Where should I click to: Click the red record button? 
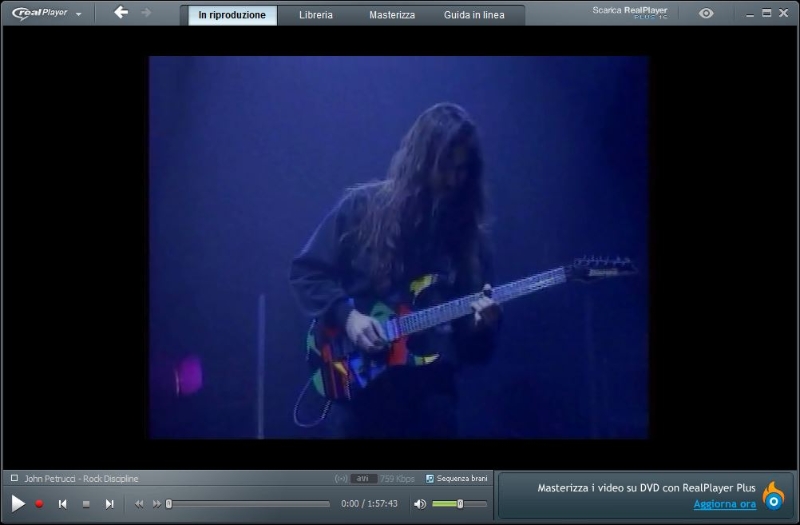39,504
